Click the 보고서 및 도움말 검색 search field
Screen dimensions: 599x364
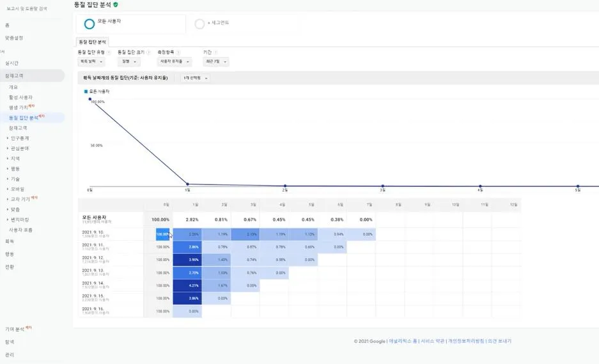[27, 8]
